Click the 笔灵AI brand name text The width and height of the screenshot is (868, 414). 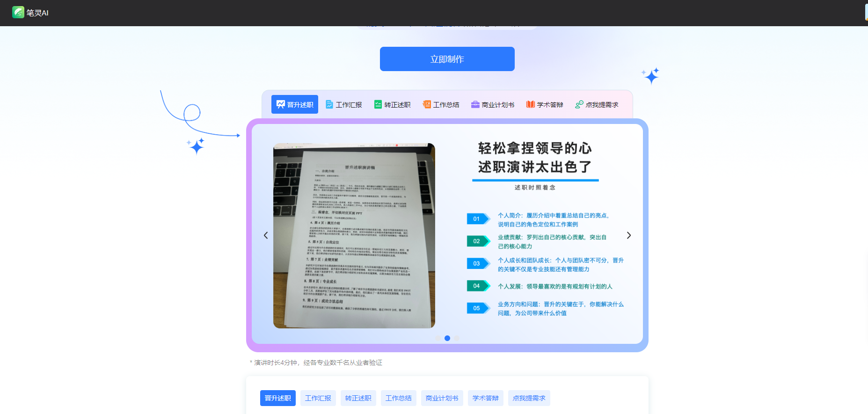[x=37, y=13]
